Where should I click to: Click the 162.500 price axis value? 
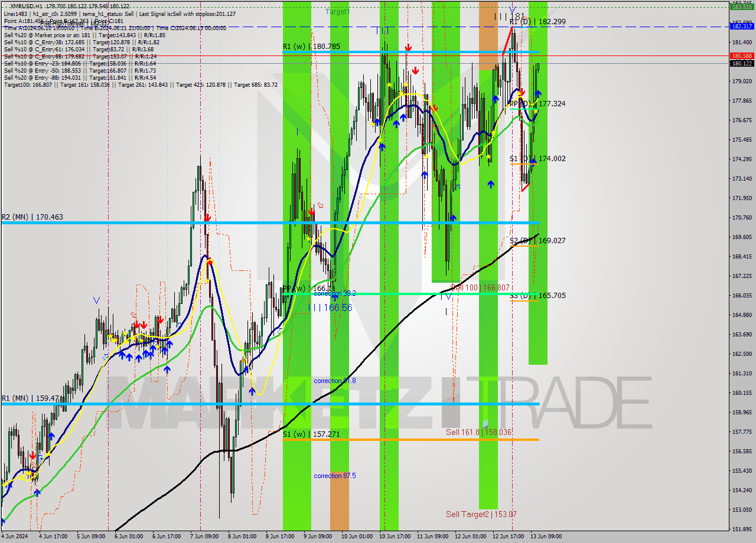[x=741, y=354]
